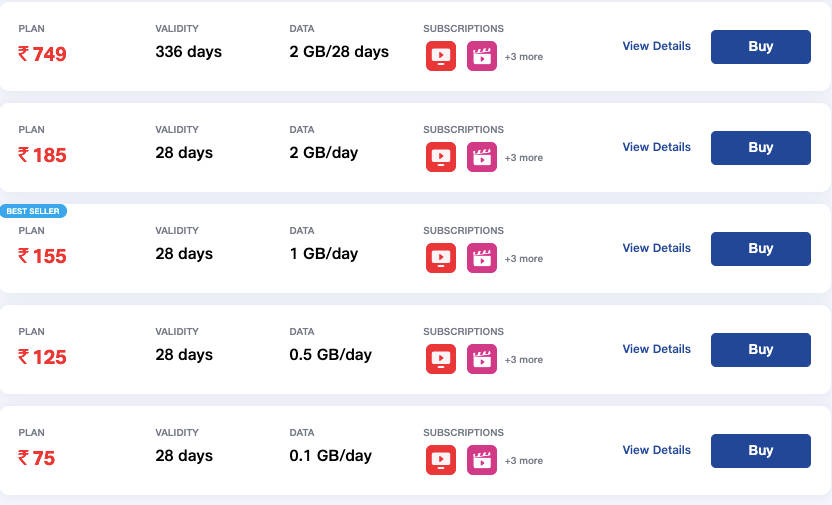Viewport: 832px width, 505px height.
Task: Click the pink cinema icon in ₹75 plan
Action: [482, 460]
